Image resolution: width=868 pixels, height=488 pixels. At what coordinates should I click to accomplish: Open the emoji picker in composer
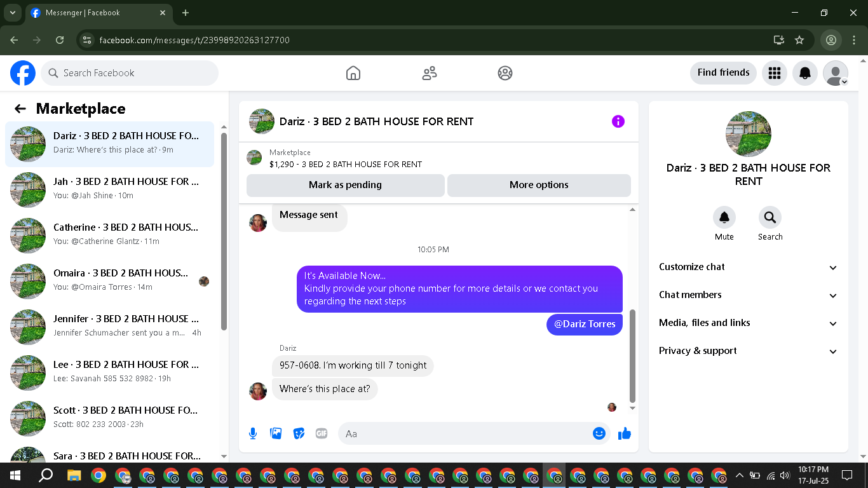pyautogui.click(x=599, y=433)
